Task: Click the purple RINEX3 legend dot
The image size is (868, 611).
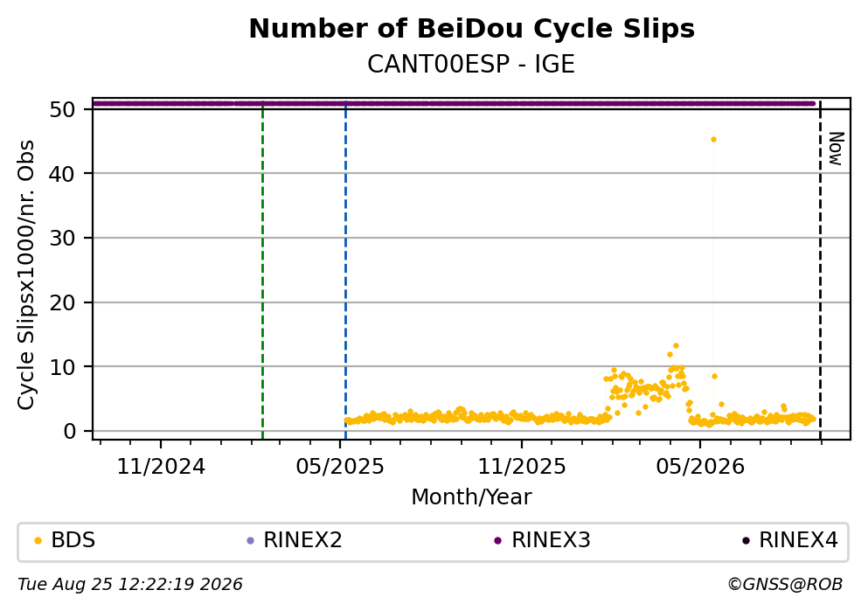Action: [x=497, y=541]
